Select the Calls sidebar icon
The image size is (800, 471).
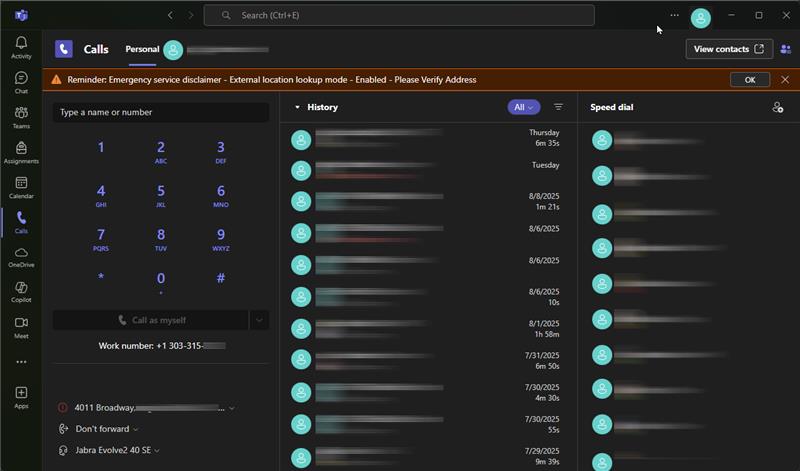coord(21,222)
